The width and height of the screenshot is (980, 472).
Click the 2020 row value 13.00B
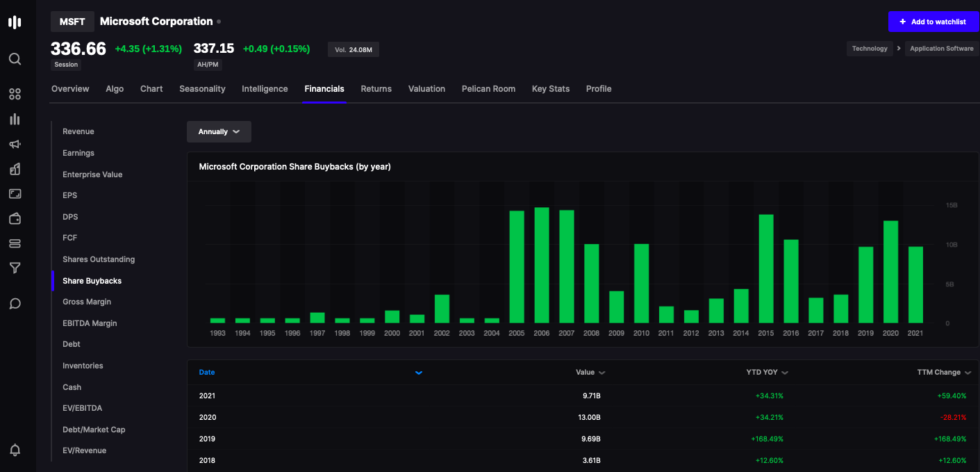(590, 418)
